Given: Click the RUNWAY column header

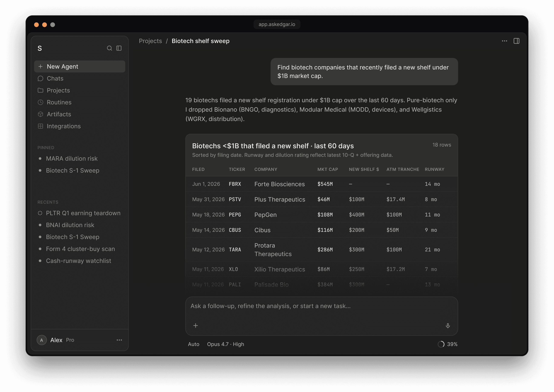Looking at the screenshot, I should point(434,169).
